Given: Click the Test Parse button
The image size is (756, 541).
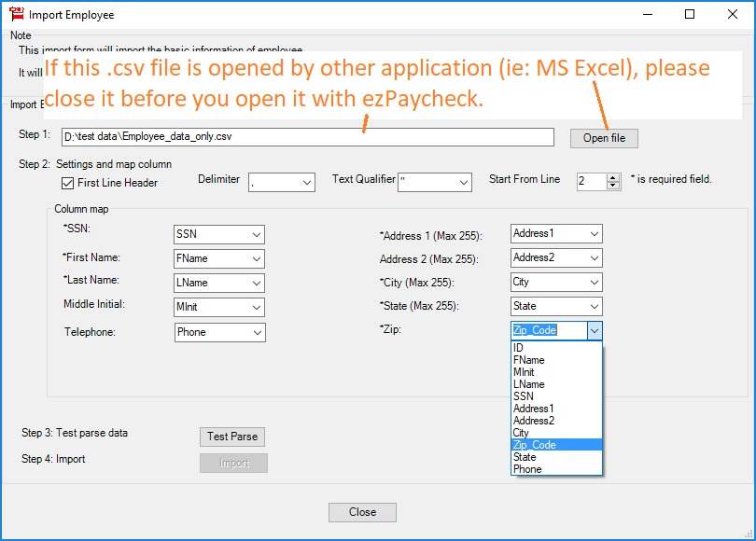Looking at the screenshot, I should tap(232, 437).
